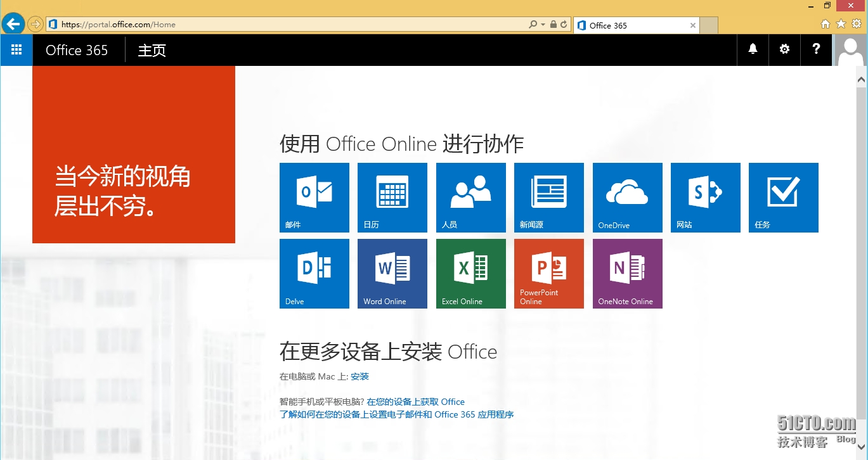Click 在更多设备上安装 Office heading
The image size is (868, 460).
389,352
